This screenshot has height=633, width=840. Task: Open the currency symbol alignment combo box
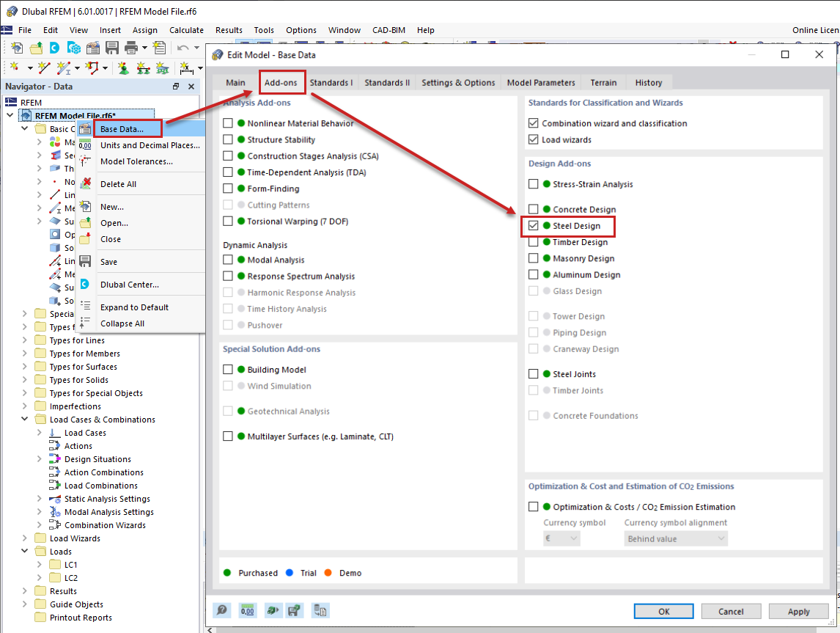(674, 538)
